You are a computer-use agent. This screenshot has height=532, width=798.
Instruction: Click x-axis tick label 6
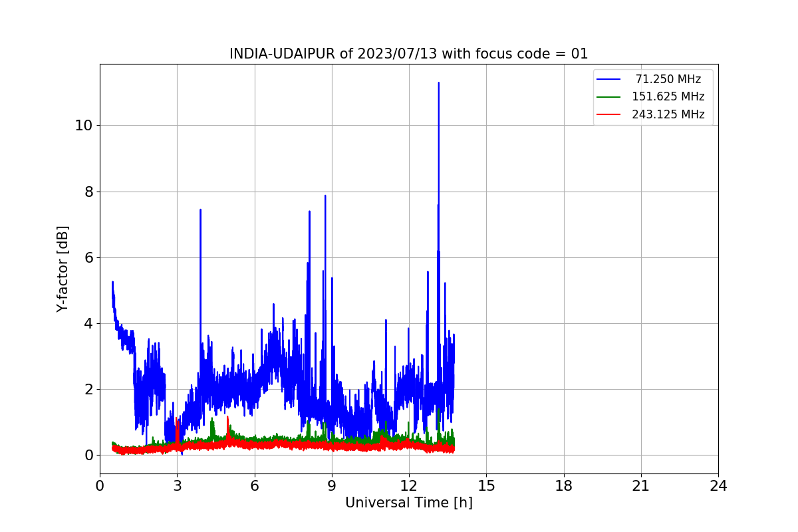[x=254, y=486]
